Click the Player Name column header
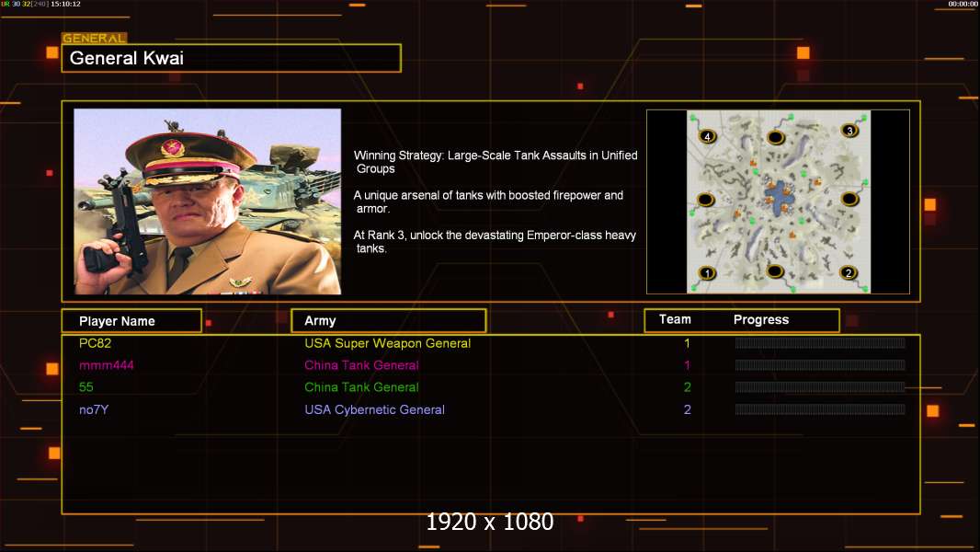 131,321
